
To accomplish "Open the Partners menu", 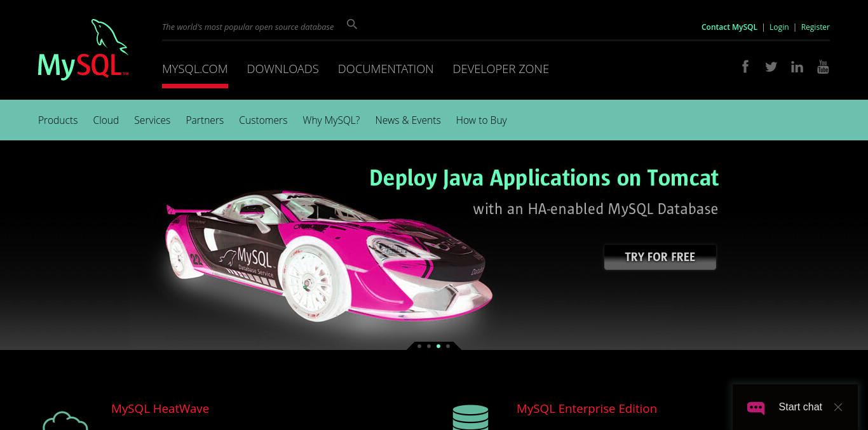I will (x=205, y=120).
